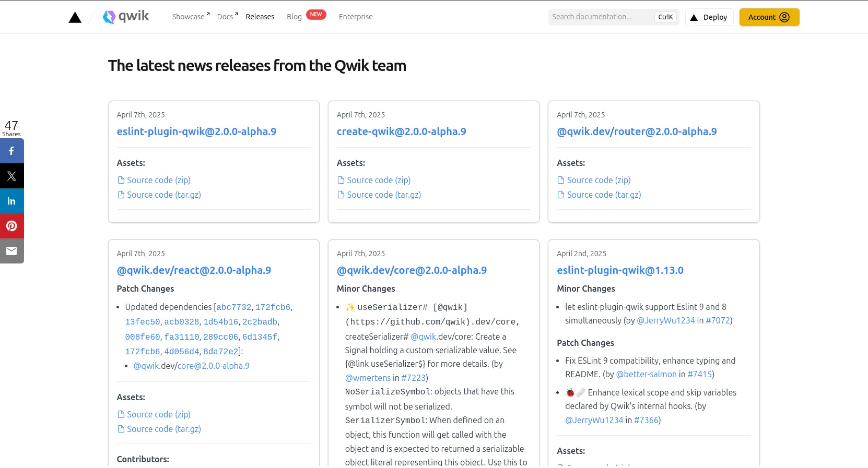Click the triangle icon in Deploy button
This screenshot has height=468, width=868.
tap(694, 17)
